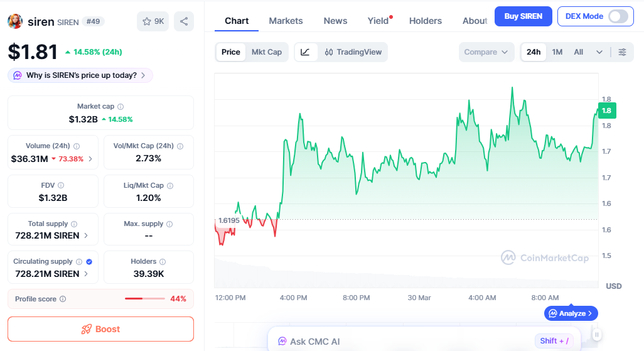
Task: Open chart settings sliders icon
Action: pos(622,52)
